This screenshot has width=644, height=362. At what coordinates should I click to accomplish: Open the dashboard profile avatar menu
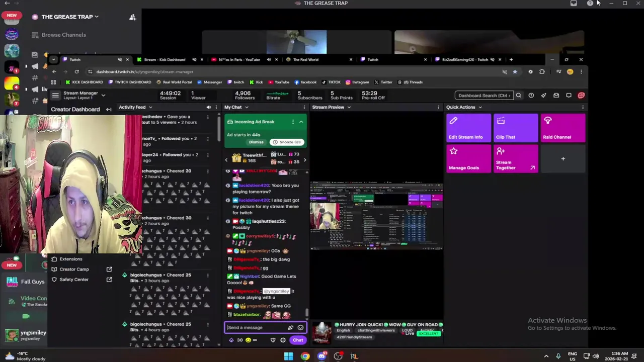pyautogui.click(x=581, y=95)
